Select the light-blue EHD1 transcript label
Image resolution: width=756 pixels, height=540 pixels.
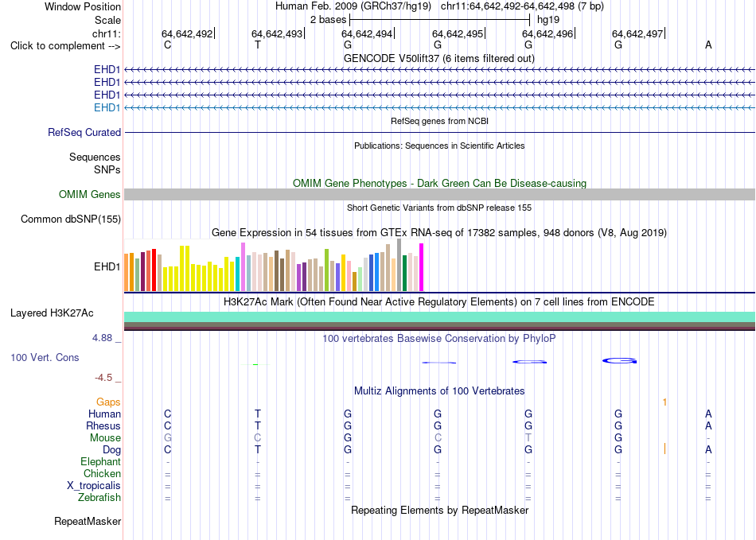click(107, 107)
